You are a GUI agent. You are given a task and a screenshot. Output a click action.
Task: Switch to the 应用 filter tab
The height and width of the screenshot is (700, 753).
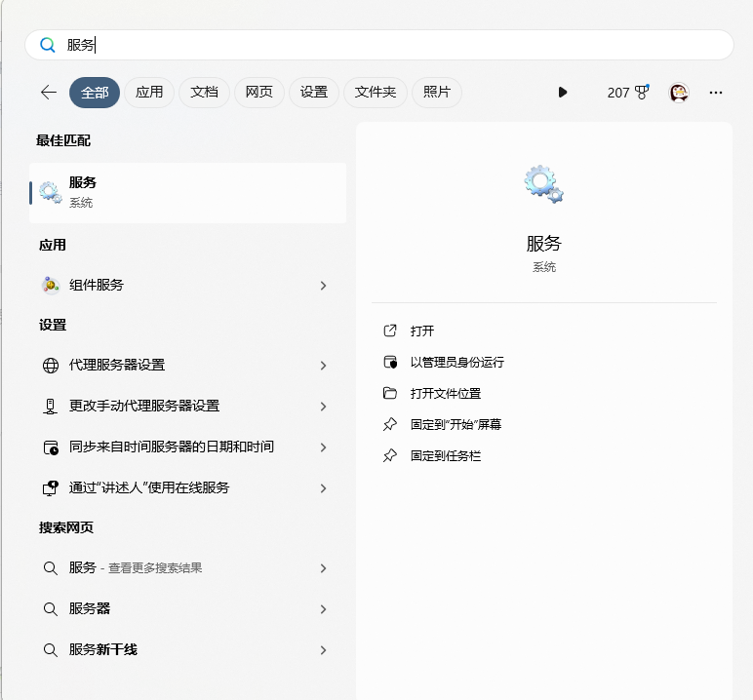click(149, 93)
